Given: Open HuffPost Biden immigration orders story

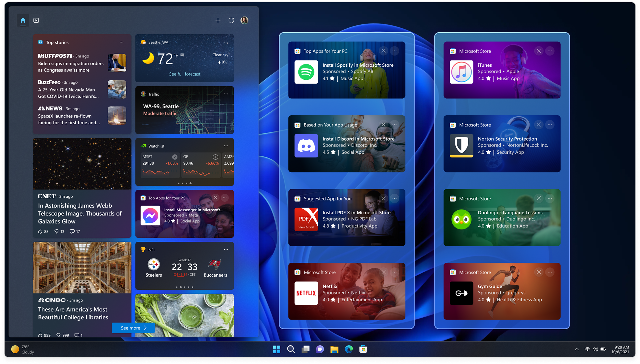Looking at the screenshot, I should (82, 63).
